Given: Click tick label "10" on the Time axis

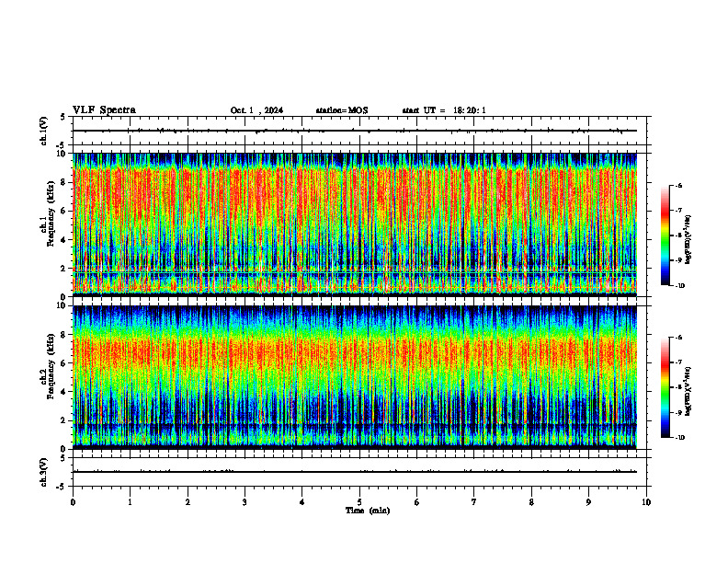Looking at the screenshot, I should pyautogui.click(x=646, y=502).
